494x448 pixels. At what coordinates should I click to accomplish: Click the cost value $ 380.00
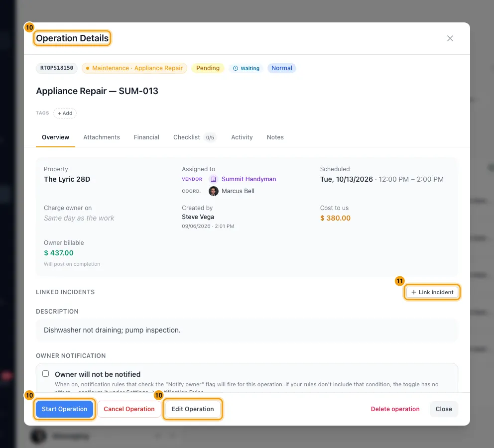335,218
